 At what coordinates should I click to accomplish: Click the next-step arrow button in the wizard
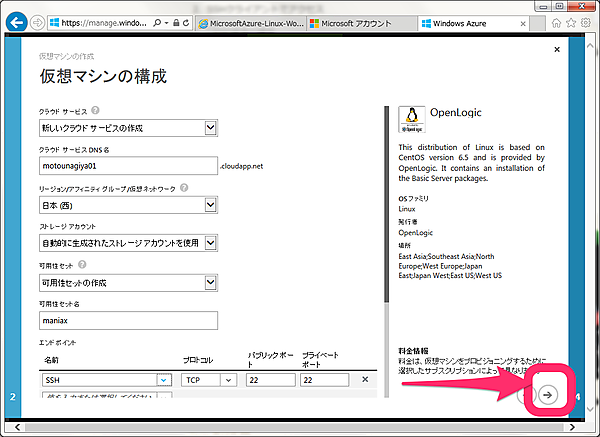point(547,394)
